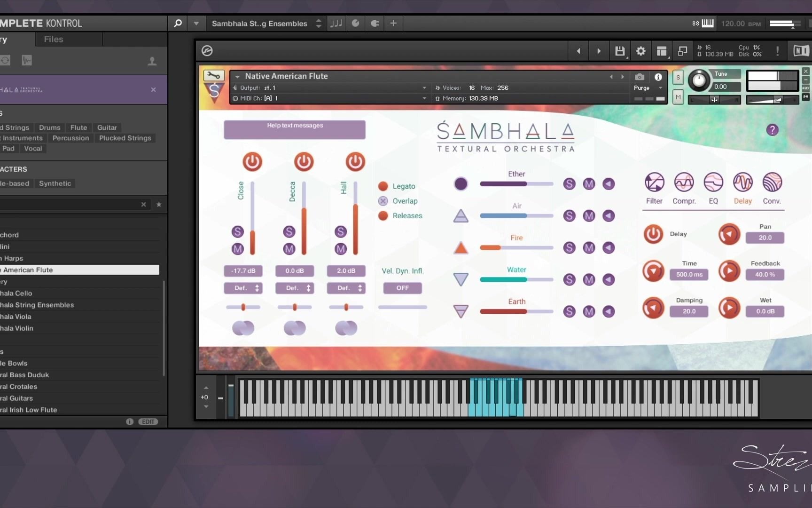Screen dimensions: 812x508
Task: Click the Kontakt M mute button
Action: click(x=678, y=97)
